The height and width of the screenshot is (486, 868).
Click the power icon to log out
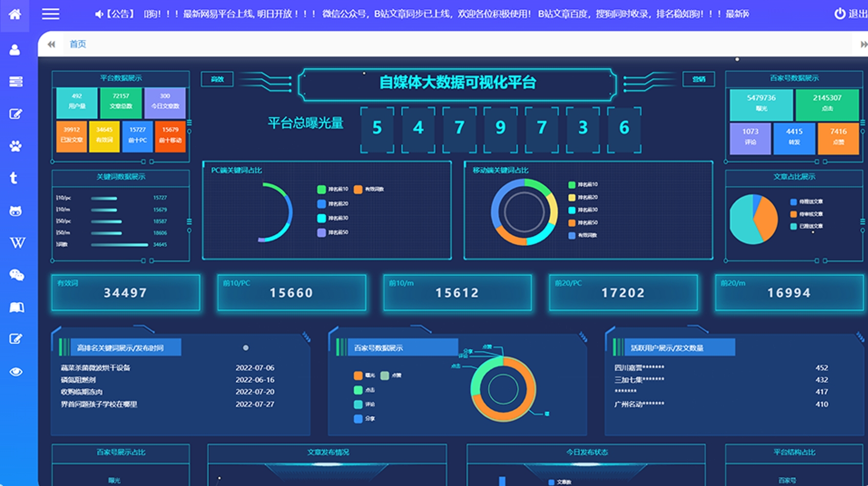coord(840,14)
